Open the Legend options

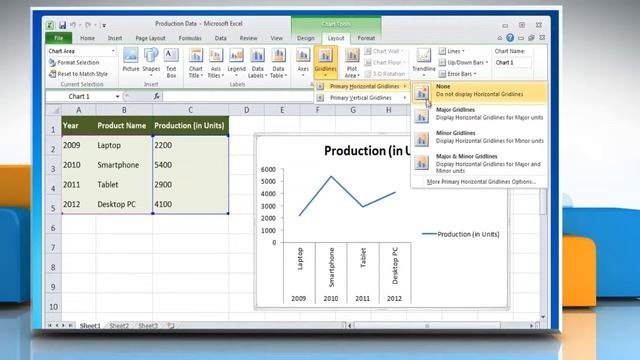pos(236,62)
